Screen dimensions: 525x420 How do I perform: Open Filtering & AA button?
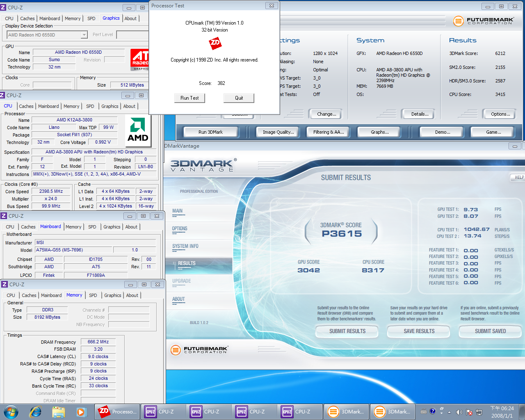[x=329, y=132]
